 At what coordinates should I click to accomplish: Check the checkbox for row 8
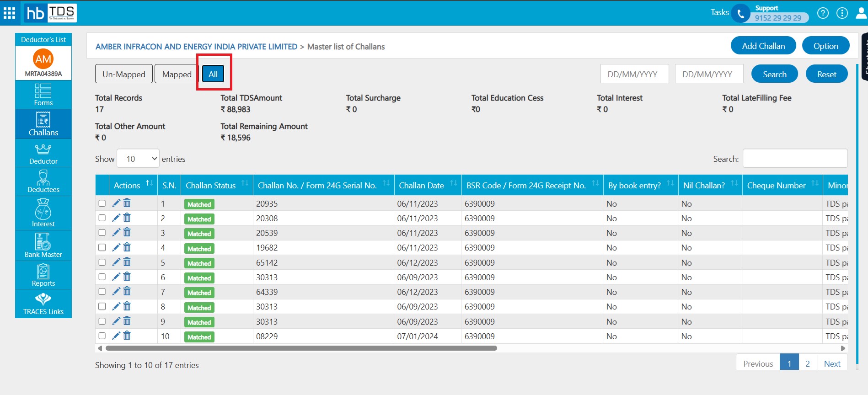point(102,306)
